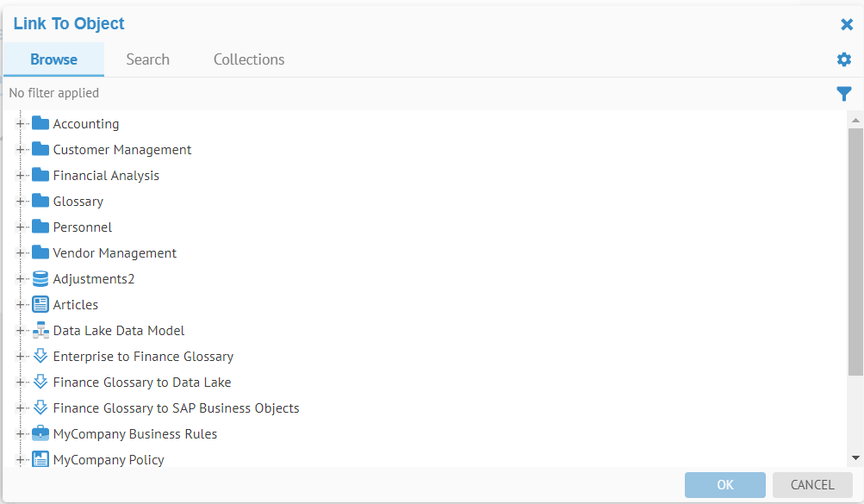The height and width of the screenshot is (504, 864).
Task: Click the settings gear icon
Action: coord(844,59)
